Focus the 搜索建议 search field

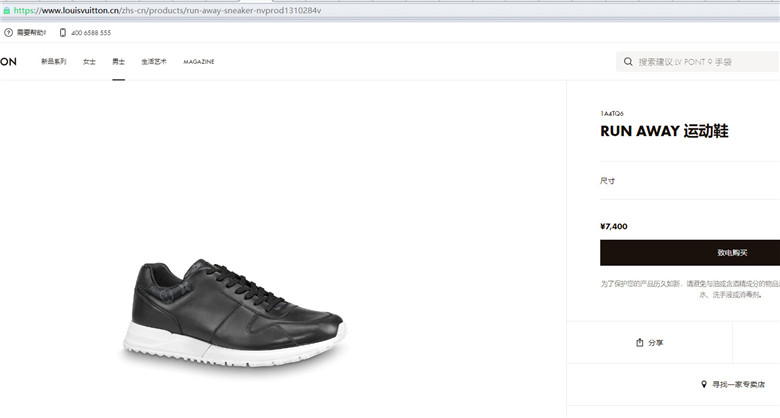pos(697,62)
